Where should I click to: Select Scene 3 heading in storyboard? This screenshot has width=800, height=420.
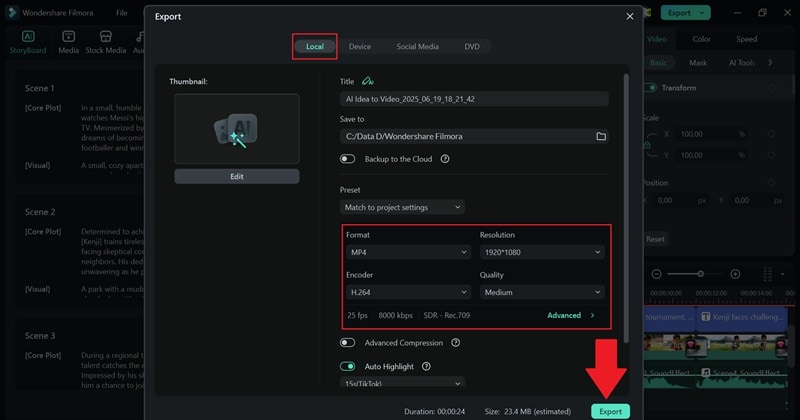[x=40, y=336]
